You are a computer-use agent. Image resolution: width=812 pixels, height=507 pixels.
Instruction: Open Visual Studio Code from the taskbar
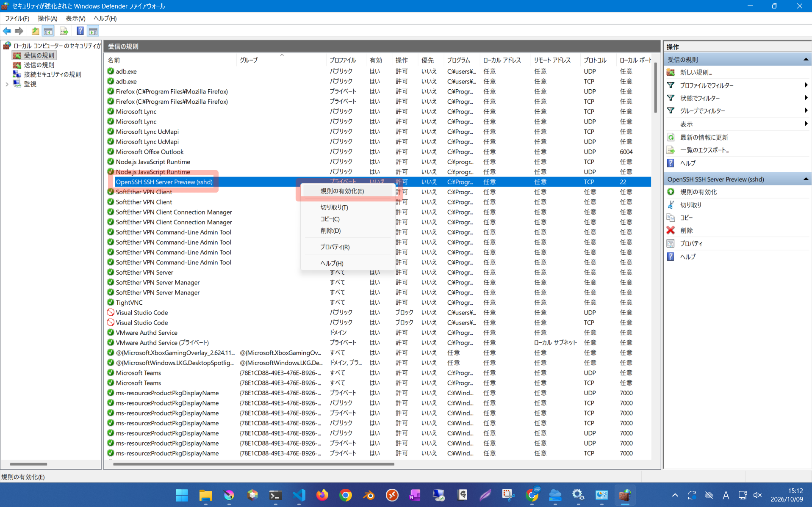299,495
